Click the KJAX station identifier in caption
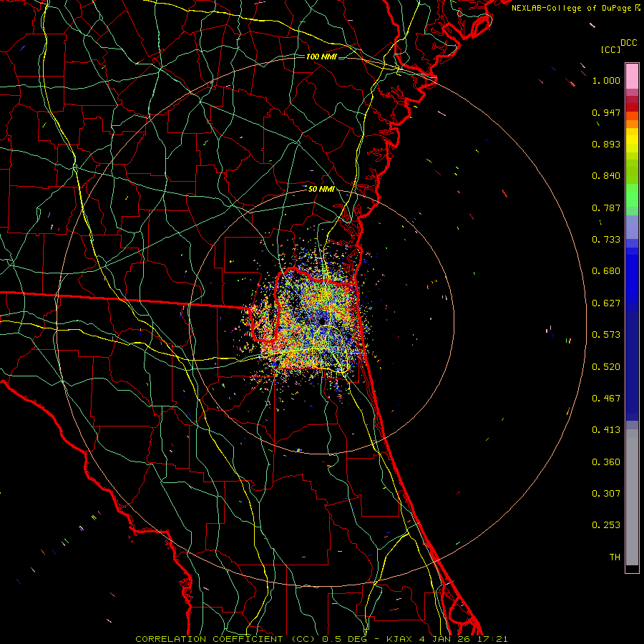Screen dimensions: 644x644 coord(401,639)
